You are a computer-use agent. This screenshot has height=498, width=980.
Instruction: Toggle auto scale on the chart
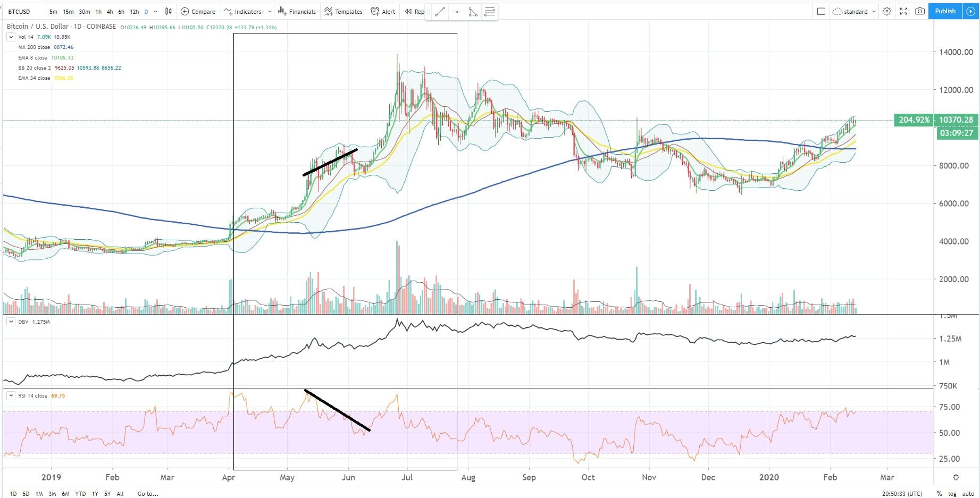(x=968, y=494)
